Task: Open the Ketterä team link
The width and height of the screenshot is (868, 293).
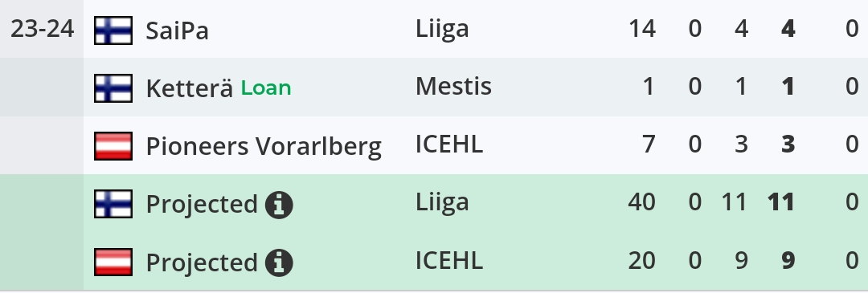Action: click(190, 88)
